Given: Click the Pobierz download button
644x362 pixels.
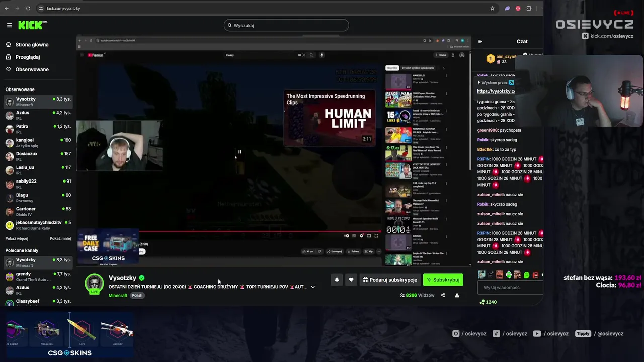Looking at the screenshot, I should 354,251.
